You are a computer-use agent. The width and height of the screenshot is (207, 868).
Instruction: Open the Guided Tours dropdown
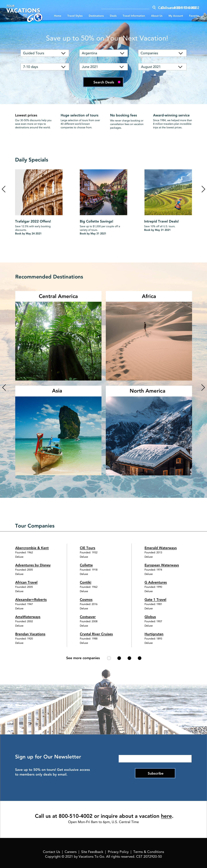(x=45, y=53)
